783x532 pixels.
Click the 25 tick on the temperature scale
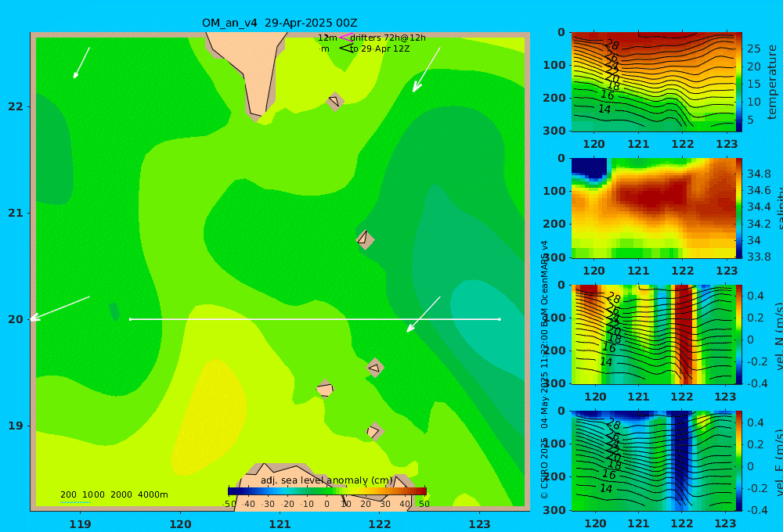pos(753,49)
